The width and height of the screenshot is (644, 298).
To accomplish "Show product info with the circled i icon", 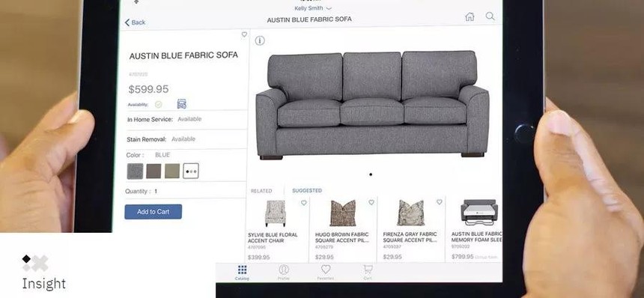I will point(260,40).
